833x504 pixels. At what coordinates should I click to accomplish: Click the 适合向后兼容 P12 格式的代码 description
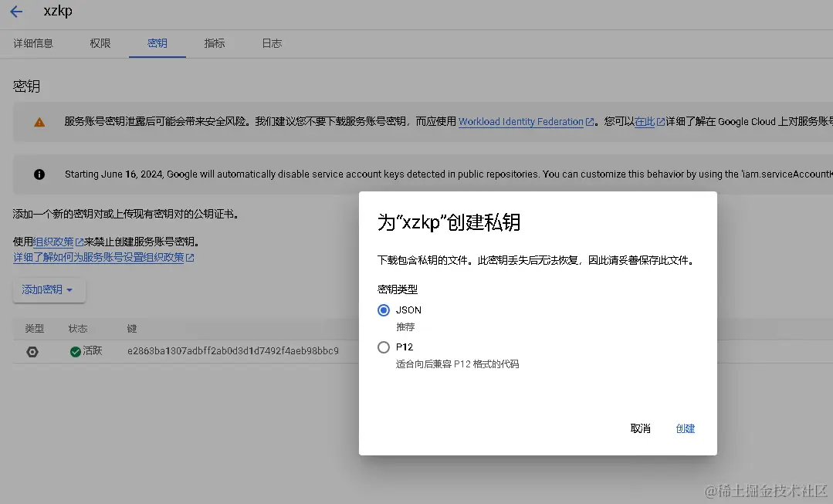pyautogui.click(x=457, y=364)
